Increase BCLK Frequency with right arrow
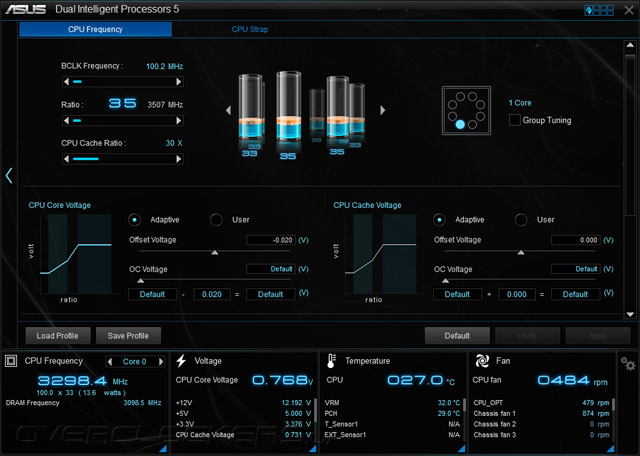 click(178, 82)
